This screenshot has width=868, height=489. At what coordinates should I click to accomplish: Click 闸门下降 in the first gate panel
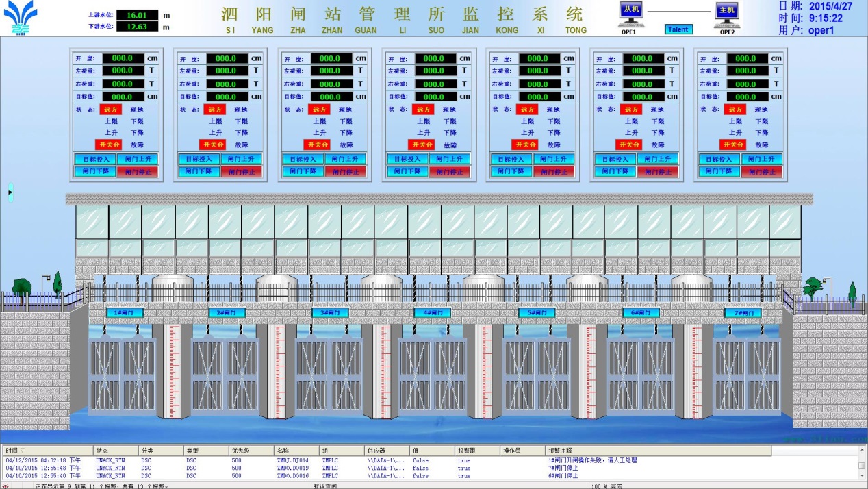pyautogui.click(x=95, y=171)
